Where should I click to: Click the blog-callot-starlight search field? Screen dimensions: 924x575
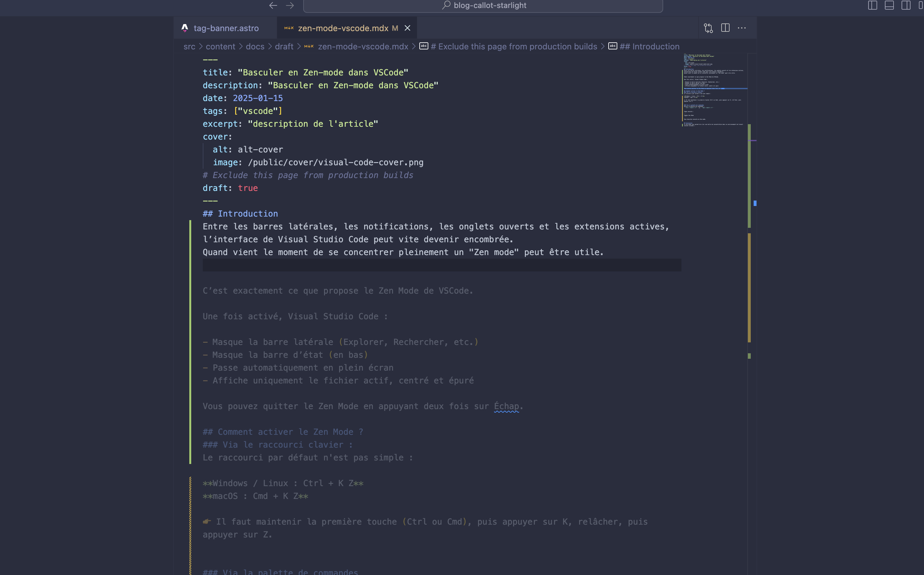tap(490, 5)
